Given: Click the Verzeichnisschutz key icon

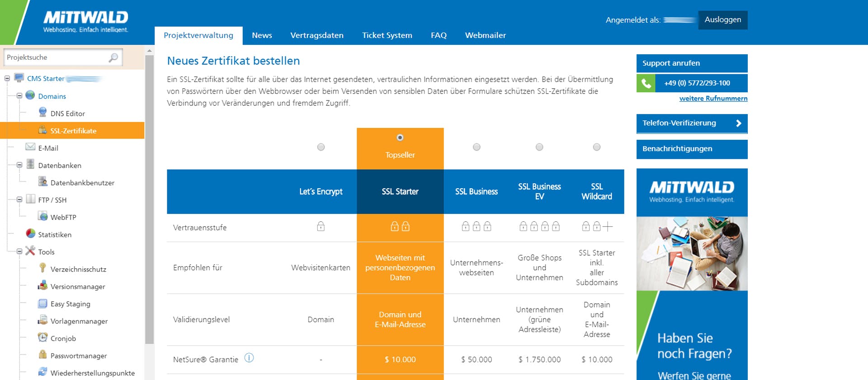Looking at the screenshot, I should (x=42, y=268).
